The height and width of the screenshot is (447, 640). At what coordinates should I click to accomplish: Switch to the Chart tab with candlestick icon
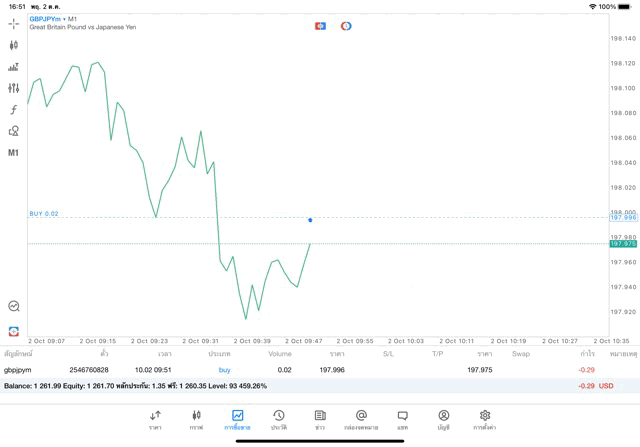pyautogui.click(x=196, y=419)
